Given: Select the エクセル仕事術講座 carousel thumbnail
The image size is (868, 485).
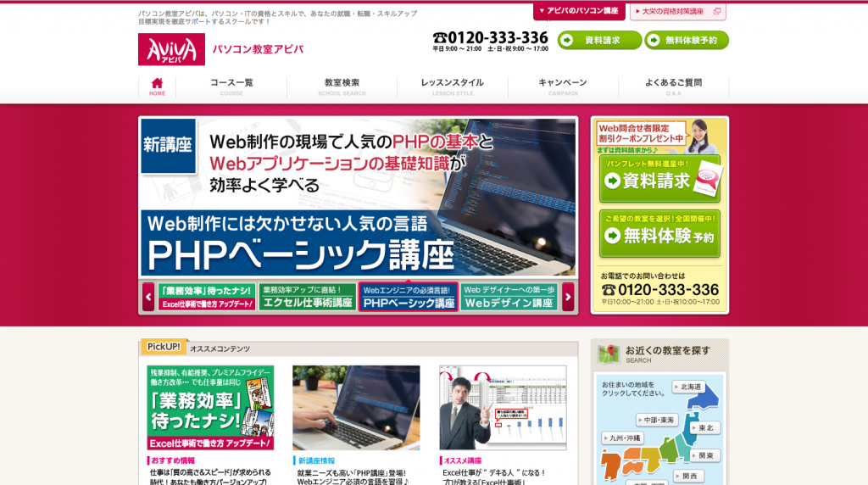Looking at the screenshot, I should click(307, 297).
